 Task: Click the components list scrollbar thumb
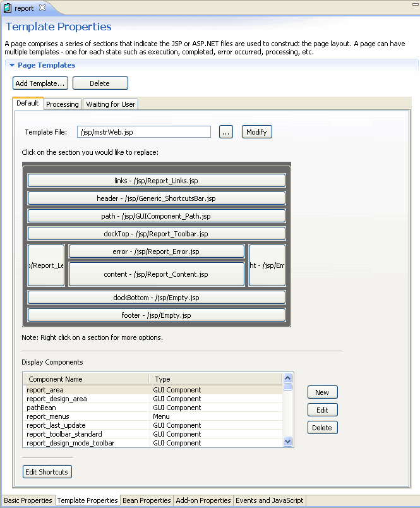pyautogui.click(x=287, y=387)
